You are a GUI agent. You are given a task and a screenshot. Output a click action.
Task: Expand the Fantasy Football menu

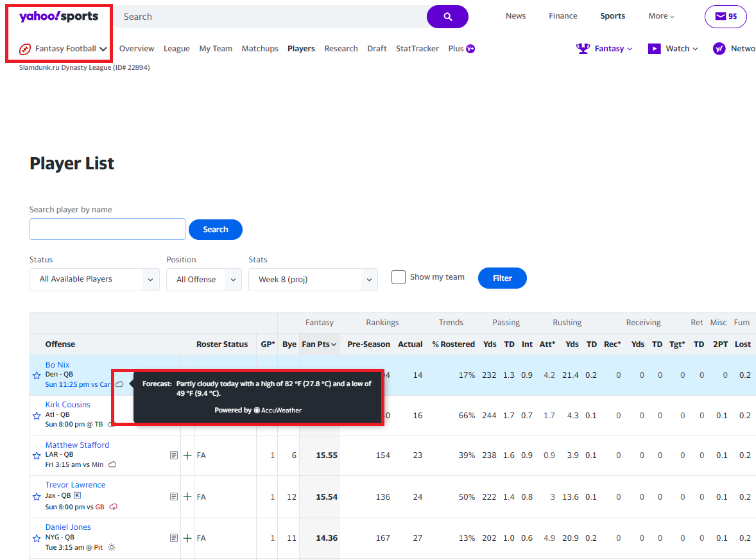point(64,49)
